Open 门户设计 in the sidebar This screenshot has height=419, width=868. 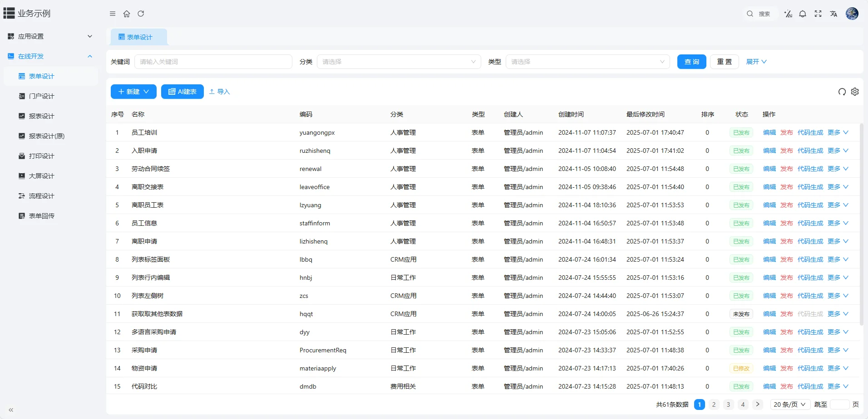coord(51,96)
